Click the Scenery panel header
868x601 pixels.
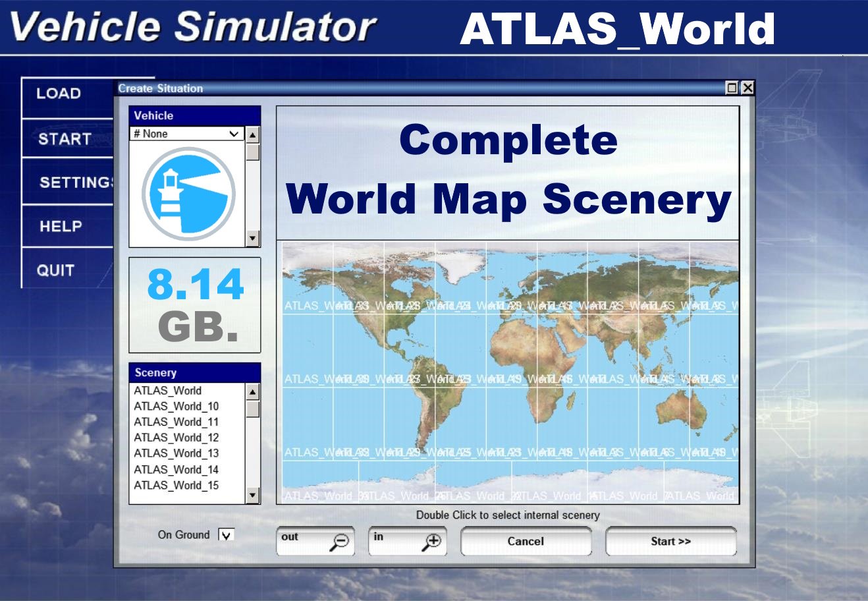tap(156, 372)
